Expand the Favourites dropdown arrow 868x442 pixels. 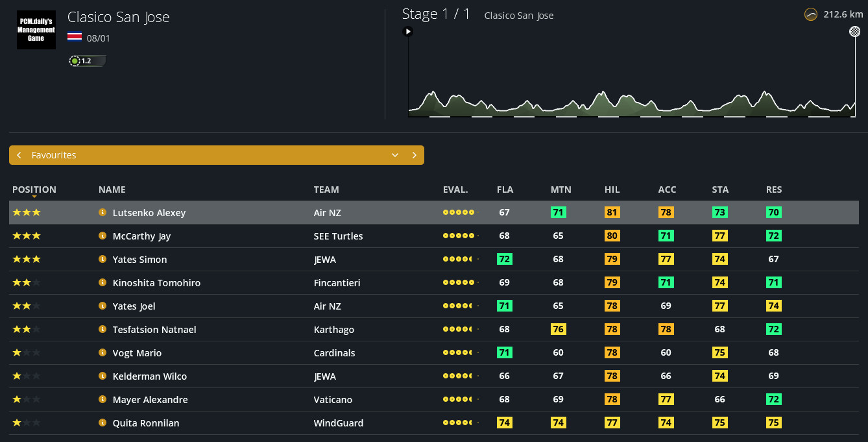(394, 155)
